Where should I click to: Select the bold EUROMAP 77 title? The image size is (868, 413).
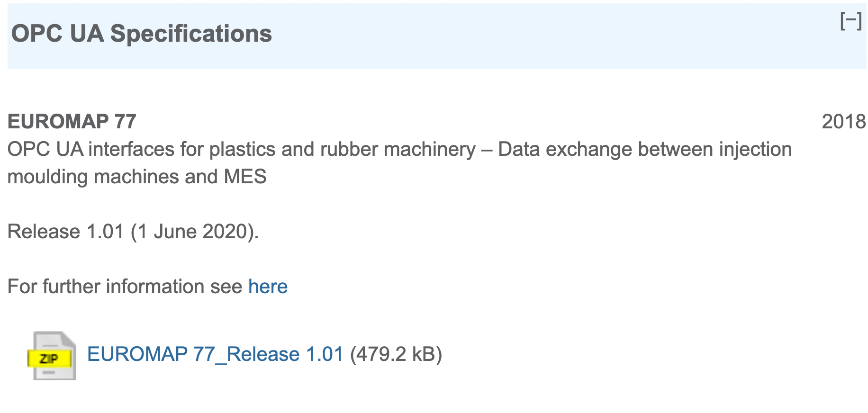tap(72, 122)
